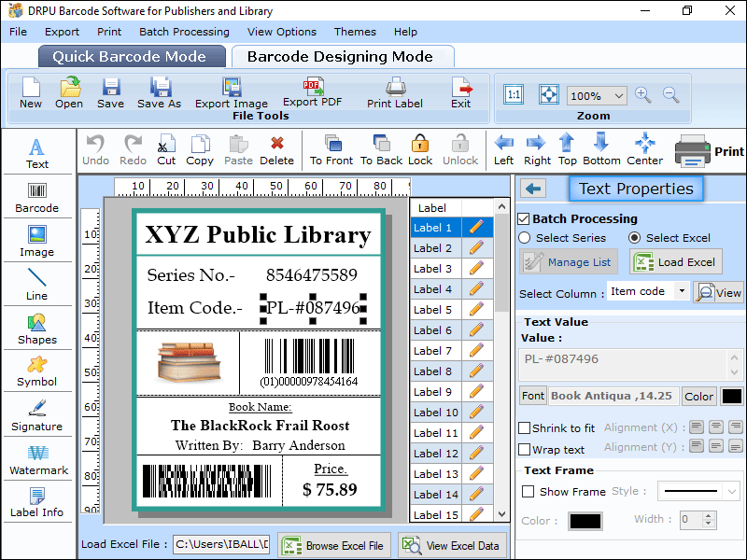747x560 pixels.
Task: Pick frame color black swatch
Action: [x=585, y=522]
